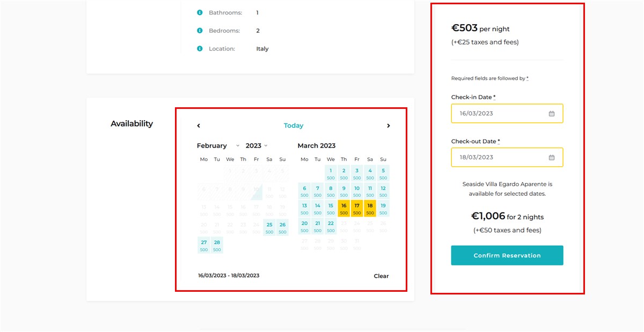Pick March 5 as a new date
Screen dimensions: 644x332
coord(383,173)
